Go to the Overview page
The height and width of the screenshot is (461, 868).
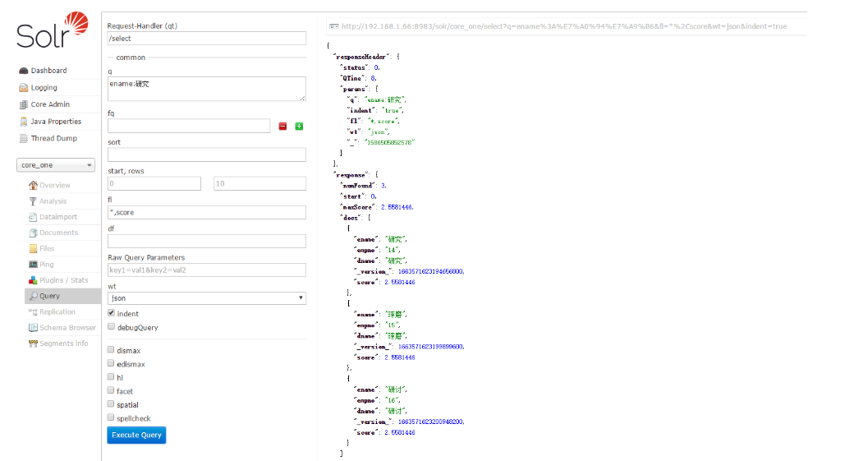(x=55, y=185)
